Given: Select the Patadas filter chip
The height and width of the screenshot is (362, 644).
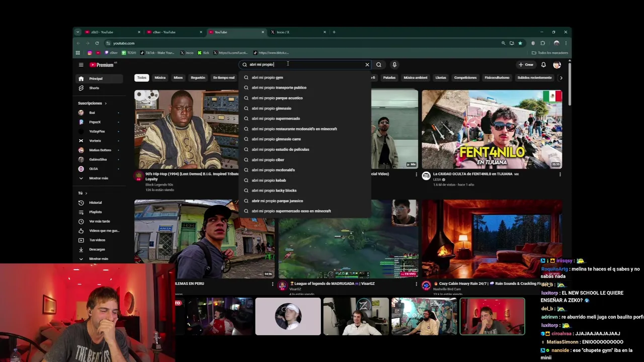Looking at the screenshot, I should (x=389, y=77).
